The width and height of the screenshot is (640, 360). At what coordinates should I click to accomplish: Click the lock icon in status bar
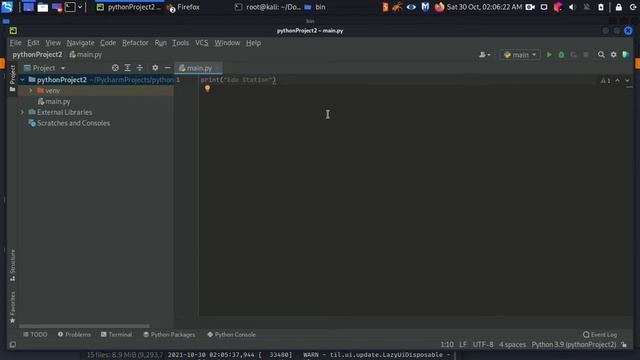click(624, 345)
